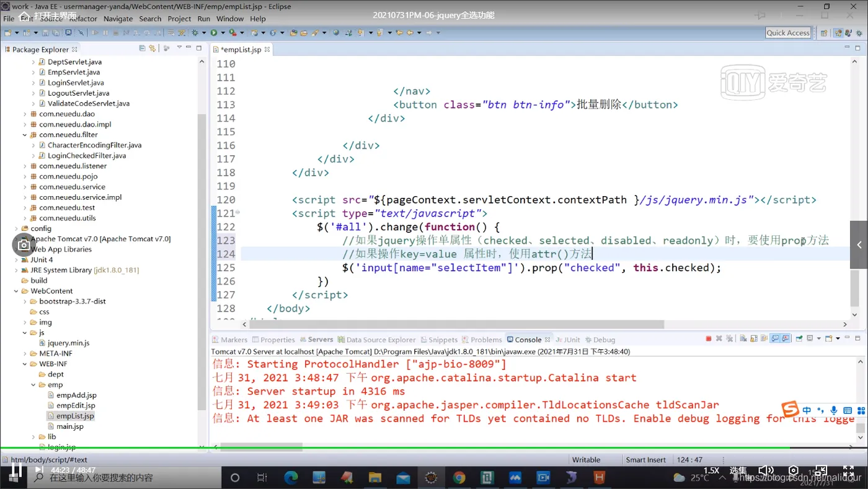Click the Chrome icon in the taskbar
The image size is (868, 489).
[459, 477]
